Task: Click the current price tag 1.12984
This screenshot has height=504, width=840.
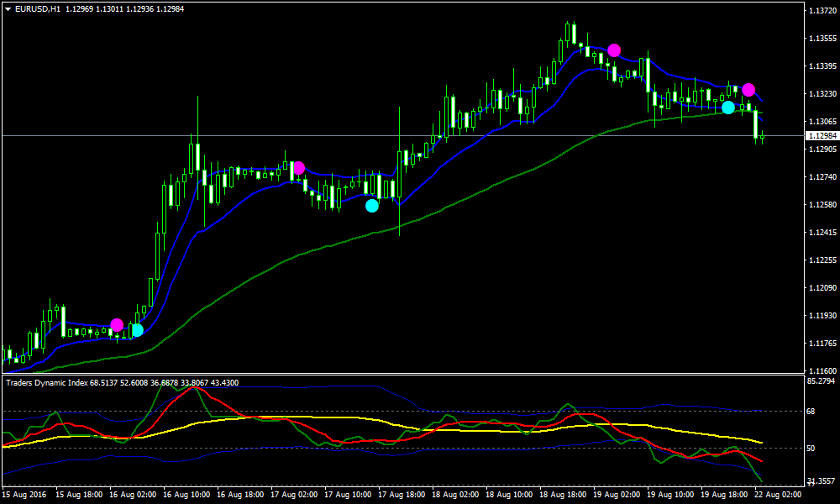Action: click(820, 136)
